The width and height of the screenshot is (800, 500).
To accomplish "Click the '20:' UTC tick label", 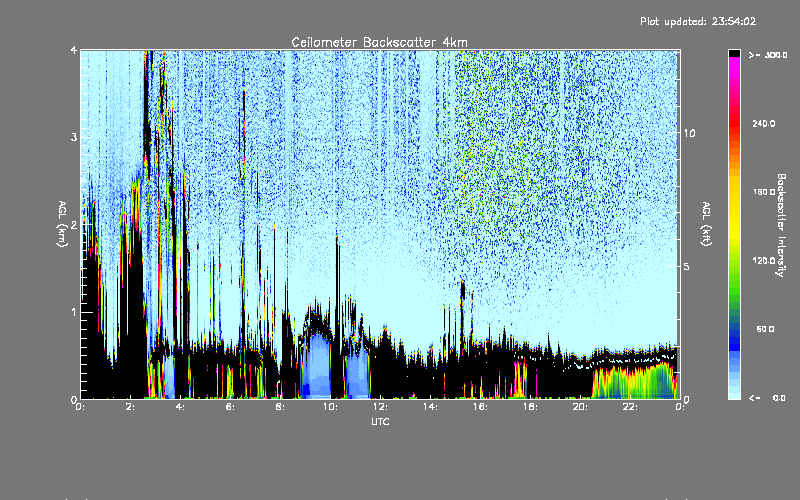I will coord(580,407).
